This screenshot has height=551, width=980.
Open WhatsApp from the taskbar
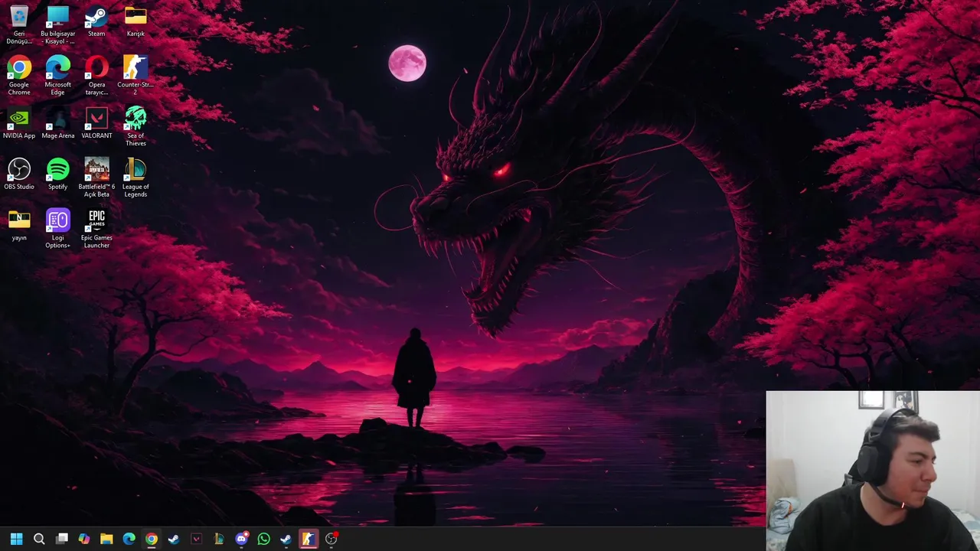tap(263, 539)
